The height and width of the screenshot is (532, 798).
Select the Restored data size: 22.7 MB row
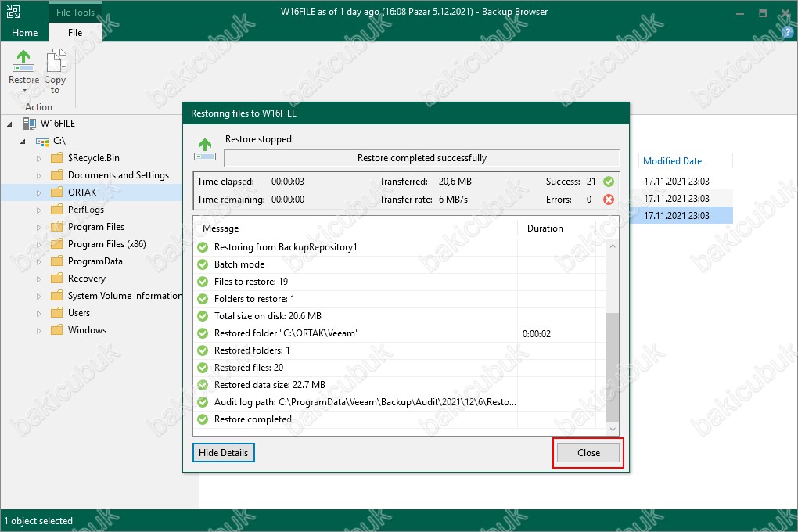point(400,385)
